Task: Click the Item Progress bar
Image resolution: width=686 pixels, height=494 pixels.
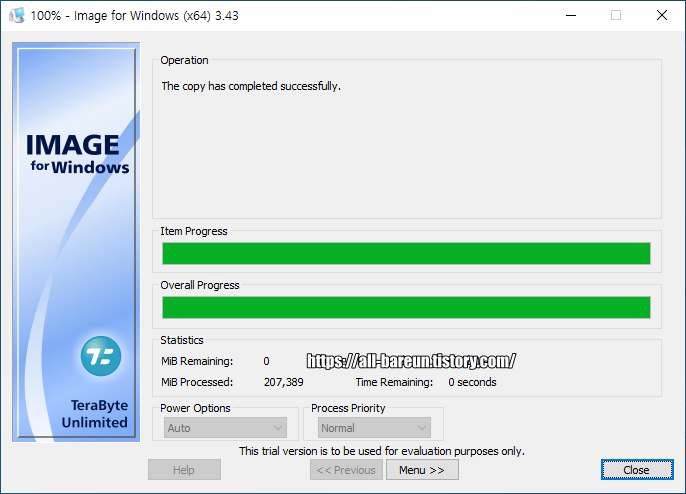Action: pyautogui.click(x=406, y=253)
